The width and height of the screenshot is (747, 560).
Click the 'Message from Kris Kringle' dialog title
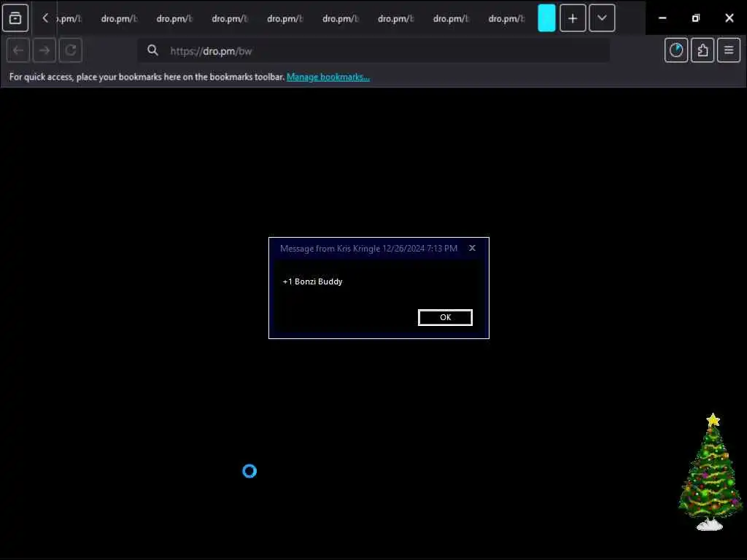368,248
